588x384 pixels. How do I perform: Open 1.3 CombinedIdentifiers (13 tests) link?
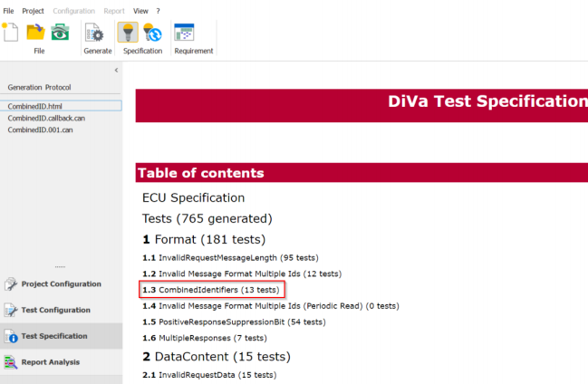click(x=211, y=290)
